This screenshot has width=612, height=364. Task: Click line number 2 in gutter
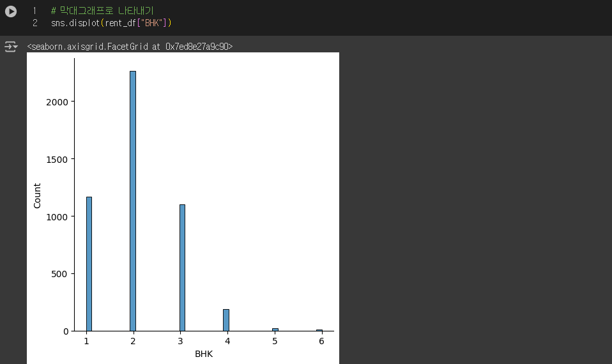click(34, 23)
